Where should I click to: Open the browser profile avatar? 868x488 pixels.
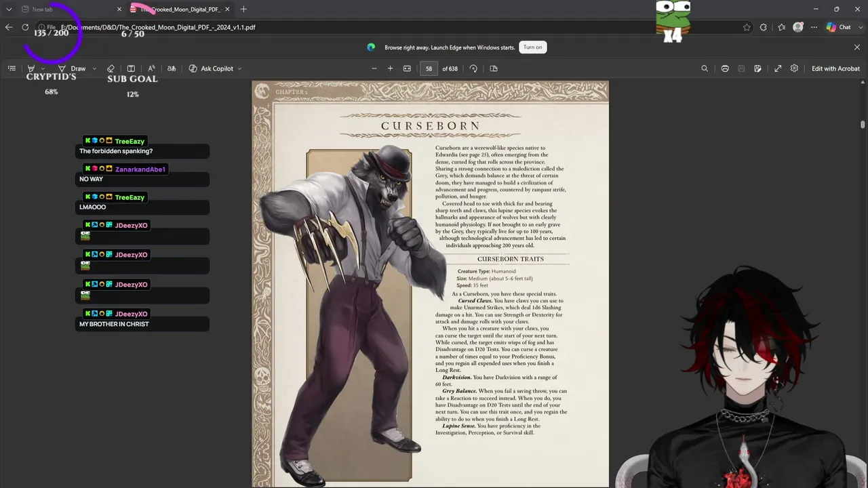[x=798, y=27]
